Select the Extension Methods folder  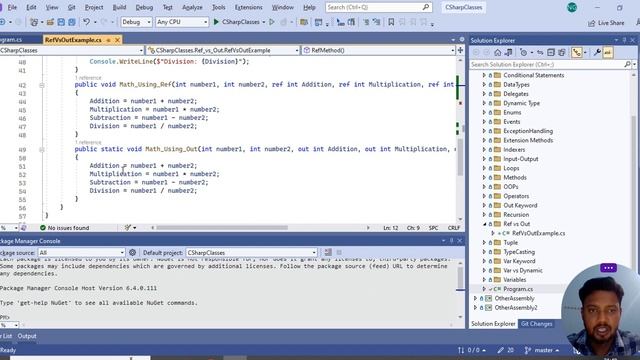(x=528, y=140)
